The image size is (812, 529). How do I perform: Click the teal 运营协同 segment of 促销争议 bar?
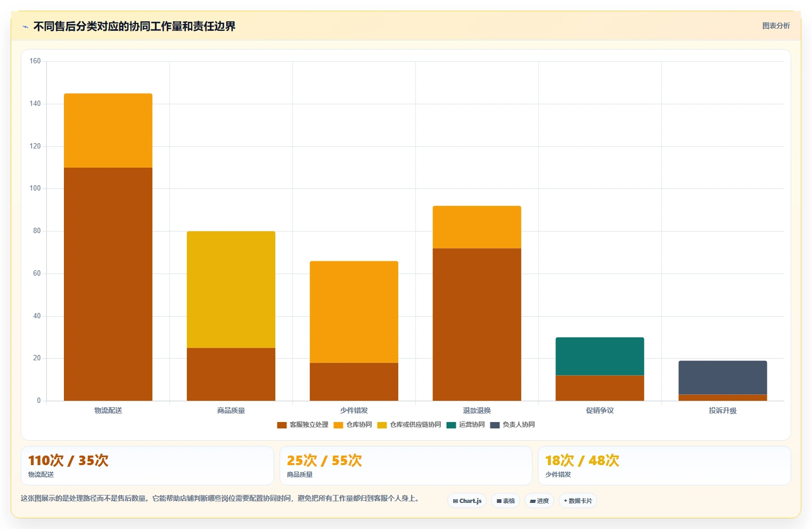[x=600, y=356]
